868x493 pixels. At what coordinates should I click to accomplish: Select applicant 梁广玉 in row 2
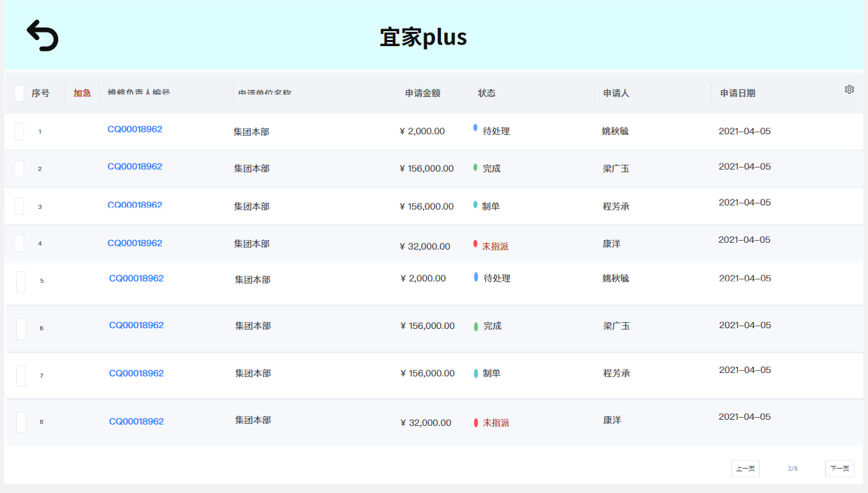click(x=616, y=168)
